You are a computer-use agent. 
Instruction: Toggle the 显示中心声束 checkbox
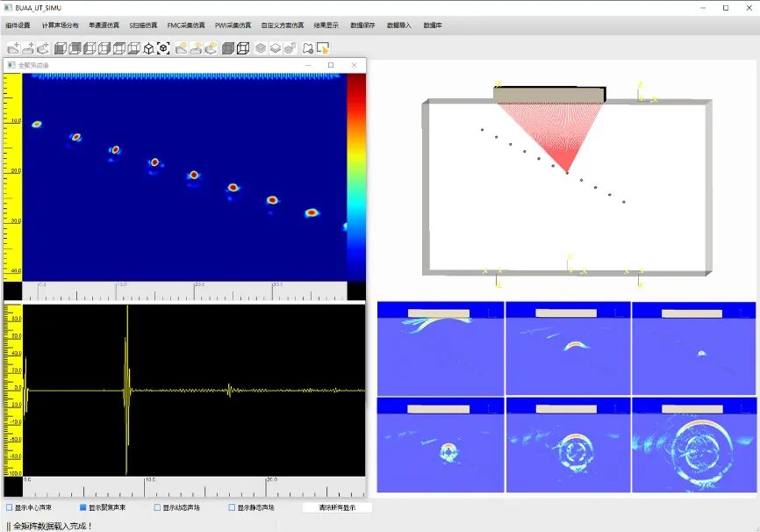tap(9, 507)
